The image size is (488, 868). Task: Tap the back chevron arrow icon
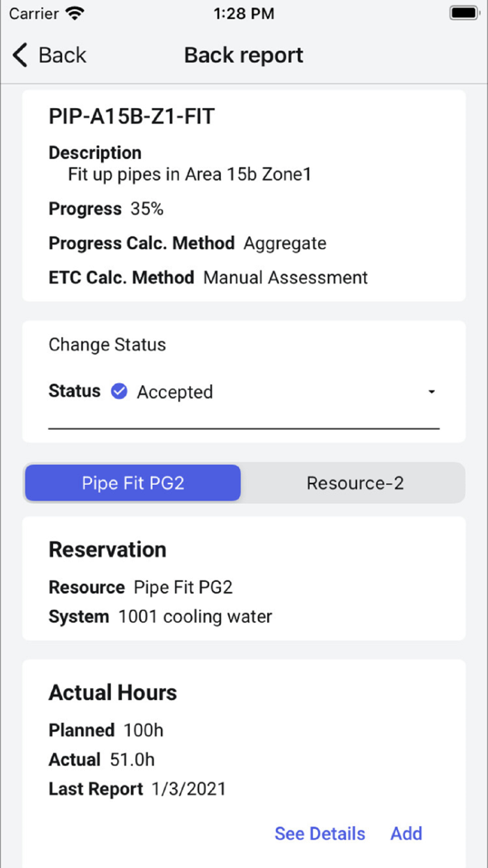(x=20, y=55)
